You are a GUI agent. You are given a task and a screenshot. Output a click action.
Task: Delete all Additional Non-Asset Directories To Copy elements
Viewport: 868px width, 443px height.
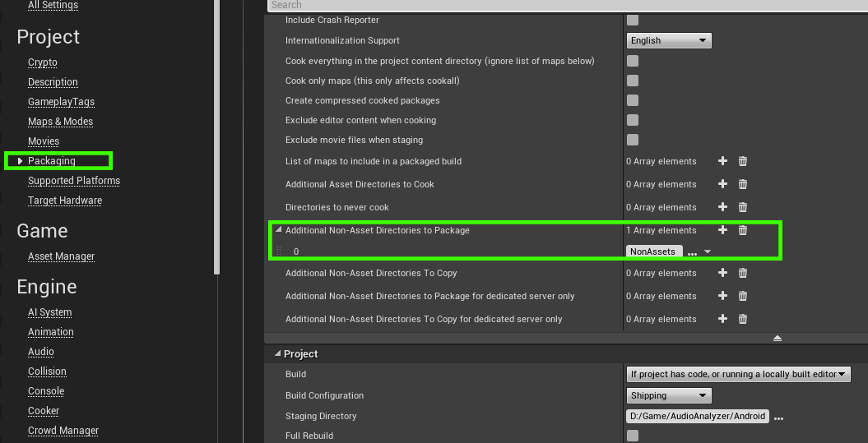(742, 273)
